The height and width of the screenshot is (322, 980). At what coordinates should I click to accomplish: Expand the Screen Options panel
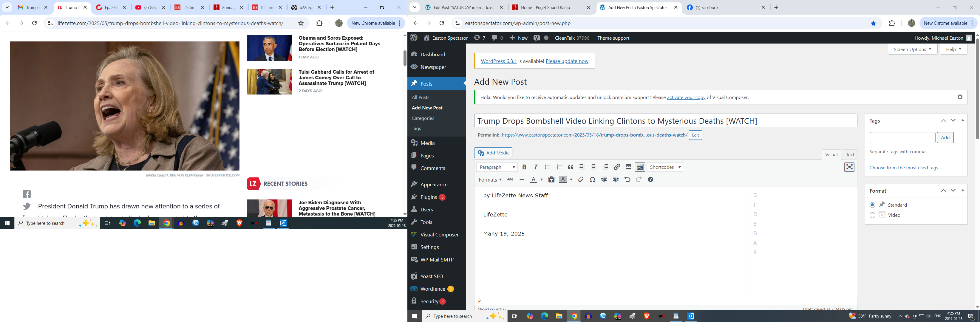[x=912, y=49]
